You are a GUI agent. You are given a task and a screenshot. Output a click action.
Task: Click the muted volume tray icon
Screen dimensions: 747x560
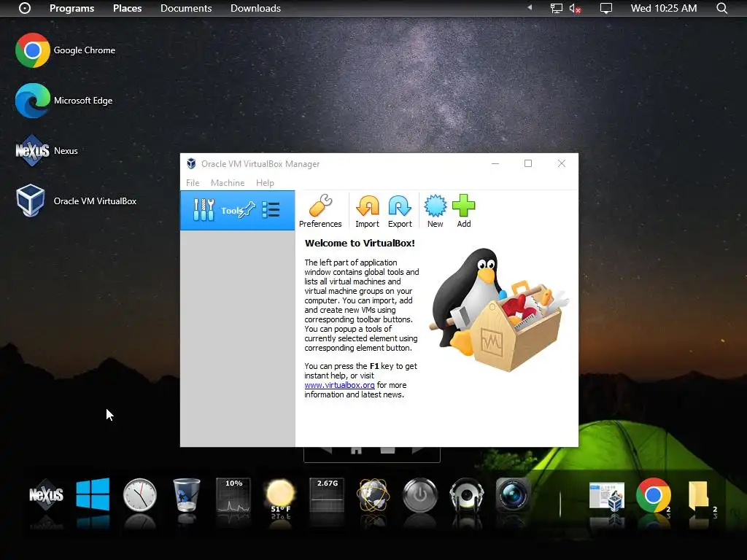click(575, 8)
